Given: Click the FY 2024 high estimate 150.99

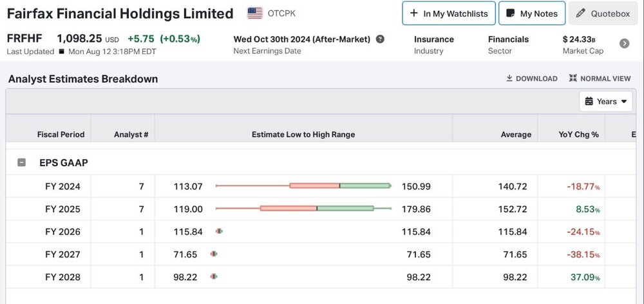Looking at the screenshot, I should (416, 187).
